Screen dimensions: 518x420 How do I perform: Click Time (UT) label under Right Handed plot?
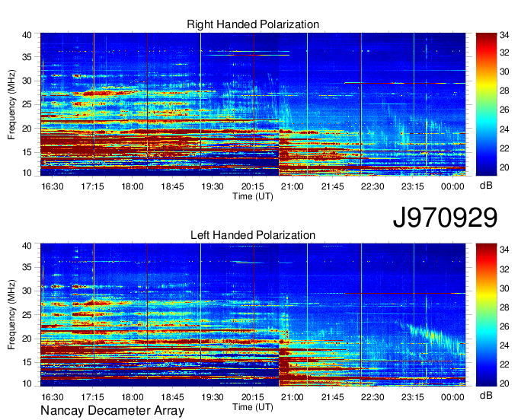253,196
